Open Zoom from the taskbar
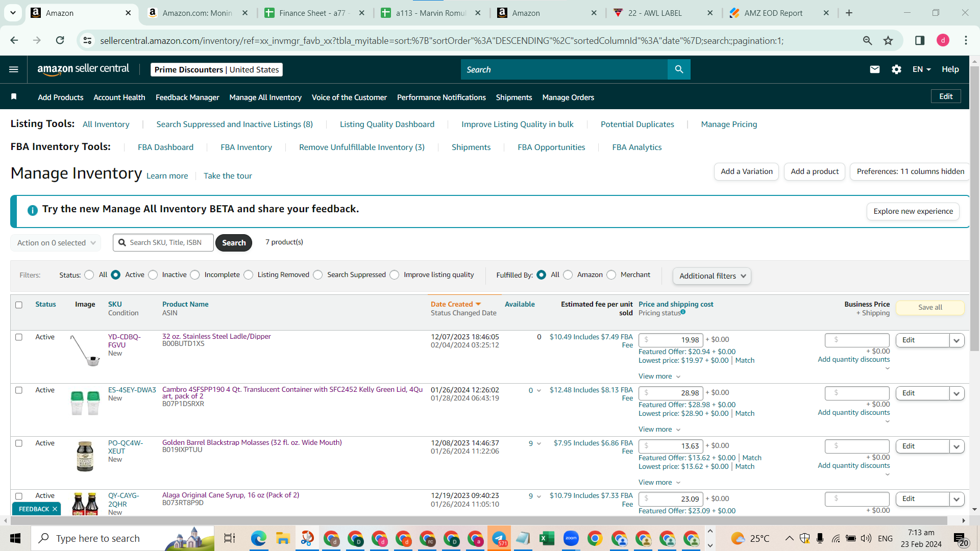Screen dimensions: 980x551 click(x=571, y=538)
